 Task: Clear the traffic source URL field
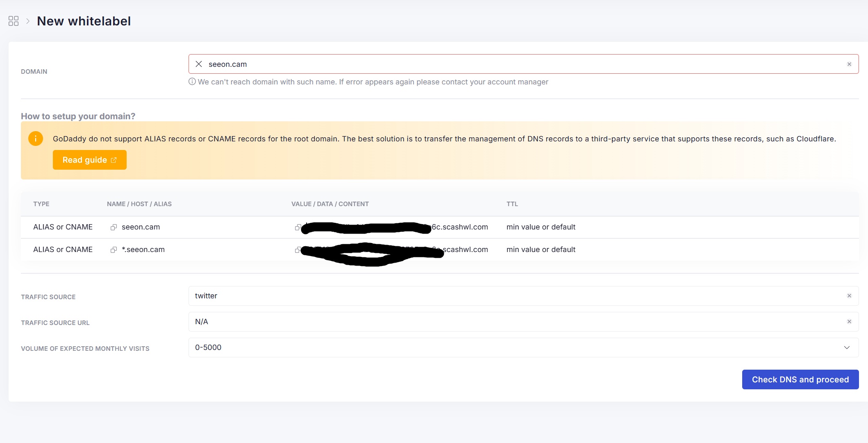tap(849, 322)
